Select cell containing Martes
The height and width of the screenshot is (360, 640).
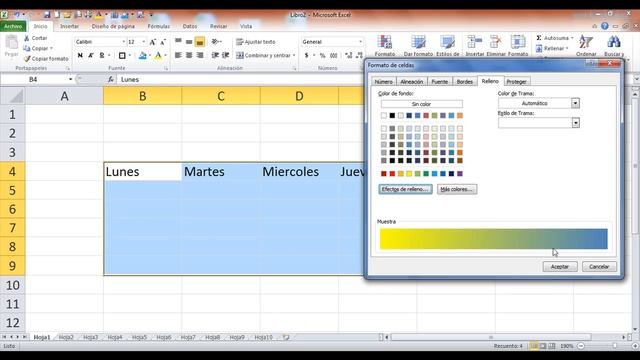(x=221, y=171)
